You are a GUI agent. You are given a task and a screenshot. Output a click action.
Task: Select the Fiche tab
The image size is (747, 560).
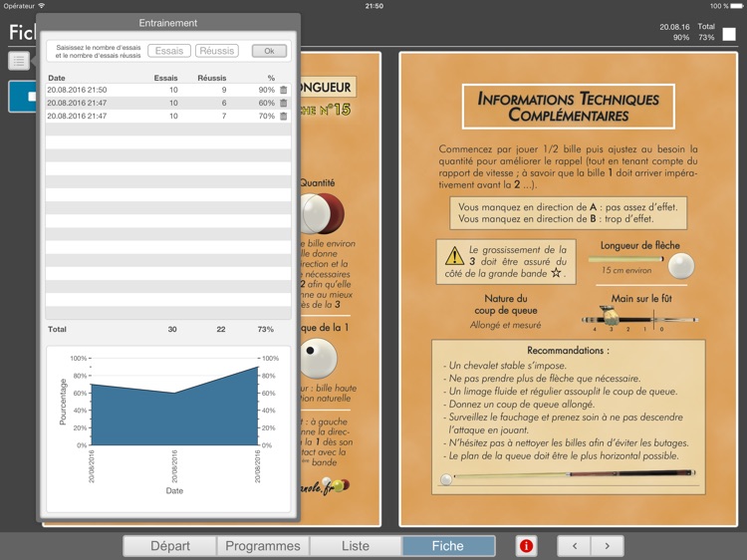[448, 546]
